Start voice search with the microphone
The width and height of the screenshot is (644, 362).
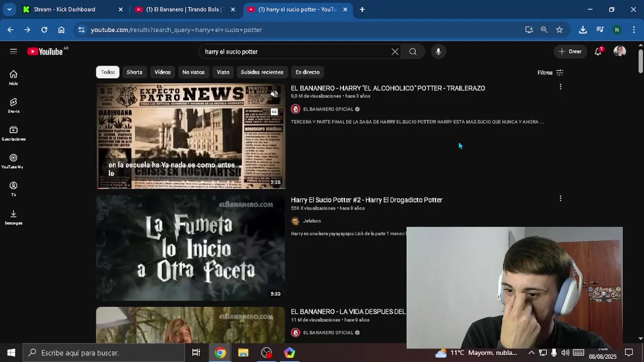pyautogui.click(x=438, y=51)
